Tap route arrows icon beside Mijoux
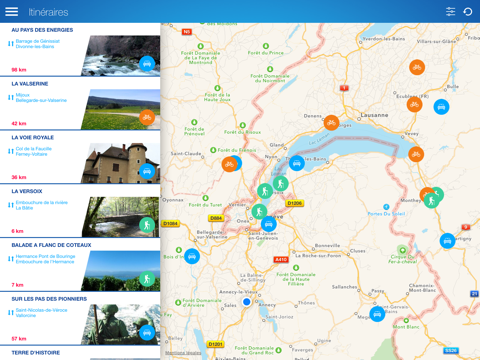Viewport: 480px width, 360px height. click(11, 97)
